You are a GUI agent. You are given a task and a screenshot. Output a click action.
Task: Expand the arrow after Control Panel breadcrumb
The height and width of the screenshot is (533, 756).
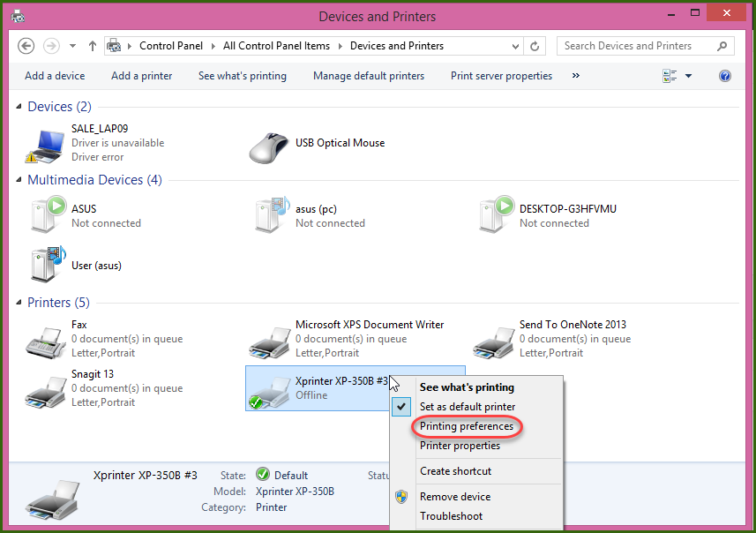pos(213,46)
